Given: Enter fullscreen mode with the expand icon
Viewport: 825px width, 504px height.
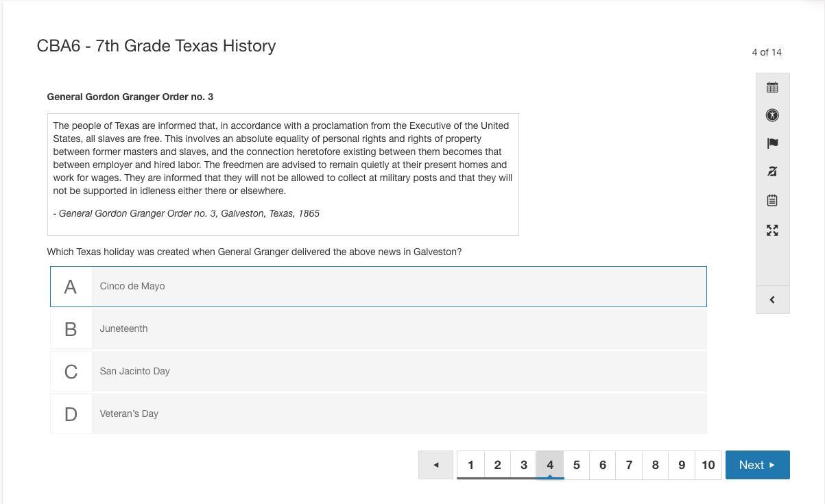Looking at the screenshot, I should click(772, 230).
